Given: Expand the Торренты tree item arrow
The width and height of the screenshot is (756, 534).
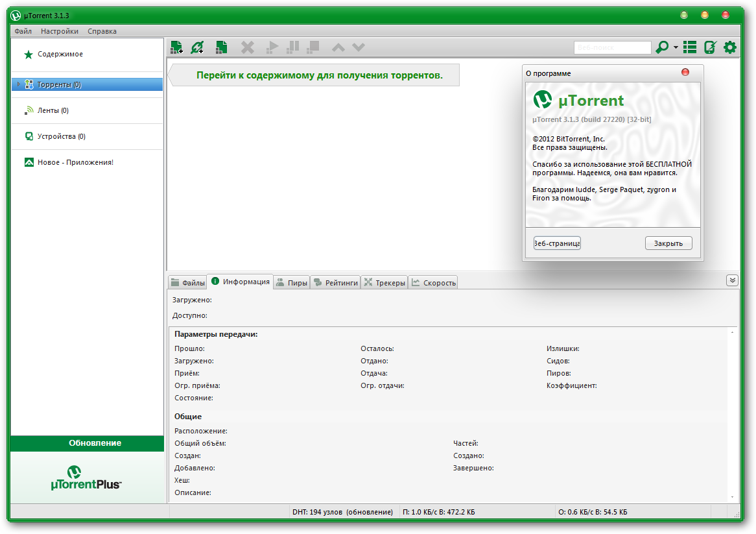Looking at the screenshot, I should 18,84.
